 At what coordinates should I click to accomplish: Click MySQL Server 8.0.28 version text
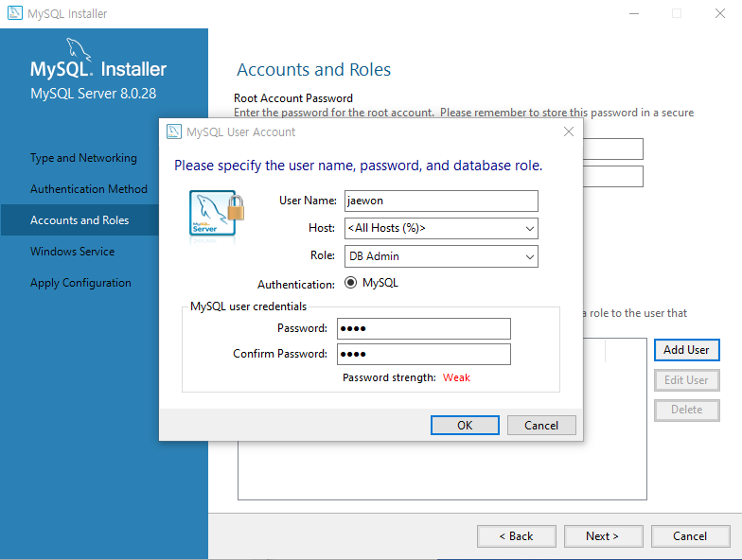tap(93, 94)
